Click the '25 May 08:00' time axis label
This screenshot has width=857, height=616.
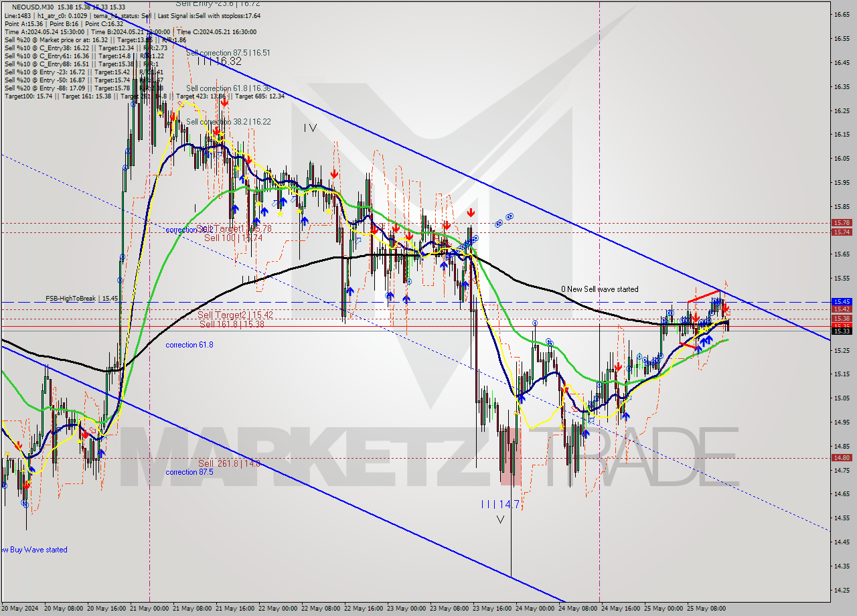[x=705, y=609]
